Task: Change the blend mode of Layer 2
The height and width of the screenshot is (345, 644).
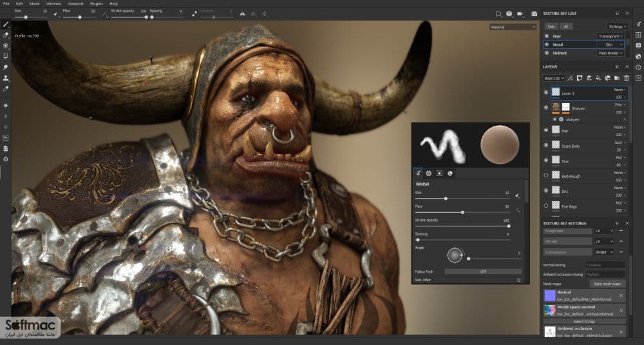Action: tap(620, 90)
